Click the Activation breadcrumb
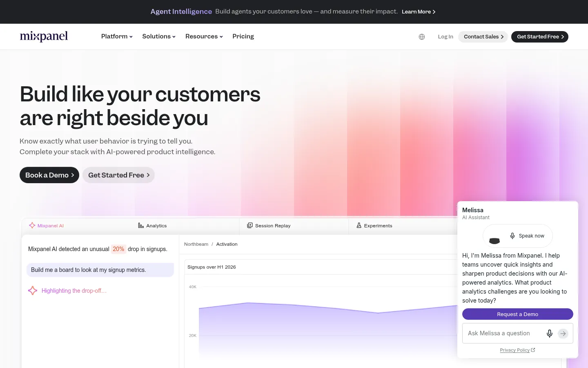588x368 pixels. click(227, 244)
